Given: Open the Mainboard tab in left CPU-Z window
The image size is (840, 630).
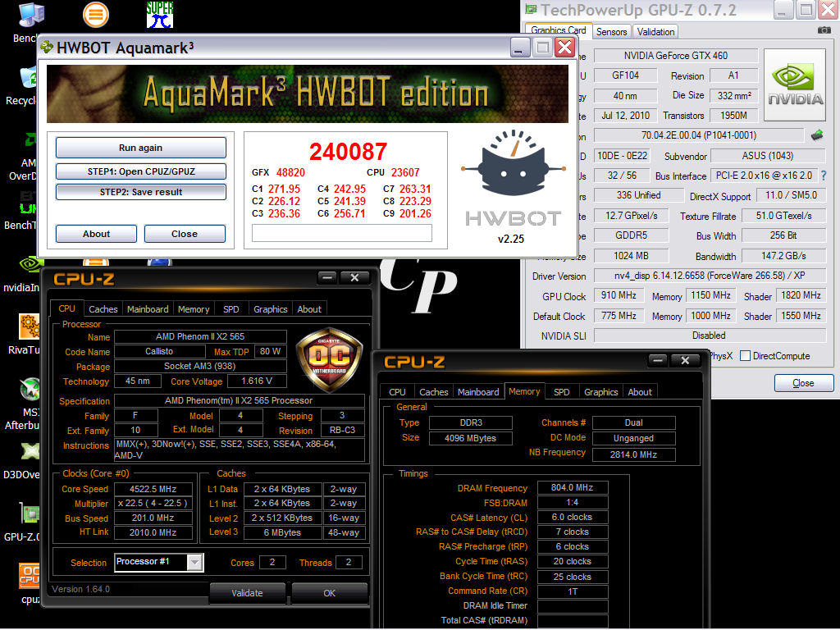Looking at the screenshot, I should pos(148,309).
